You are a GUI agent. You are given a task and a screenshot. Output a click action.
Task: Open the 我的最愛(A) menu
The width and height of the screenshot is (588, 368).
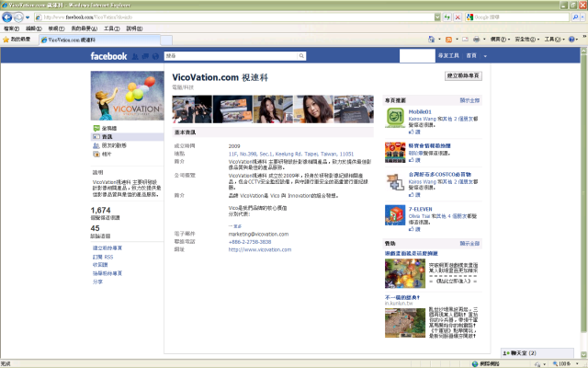(84, 29)
